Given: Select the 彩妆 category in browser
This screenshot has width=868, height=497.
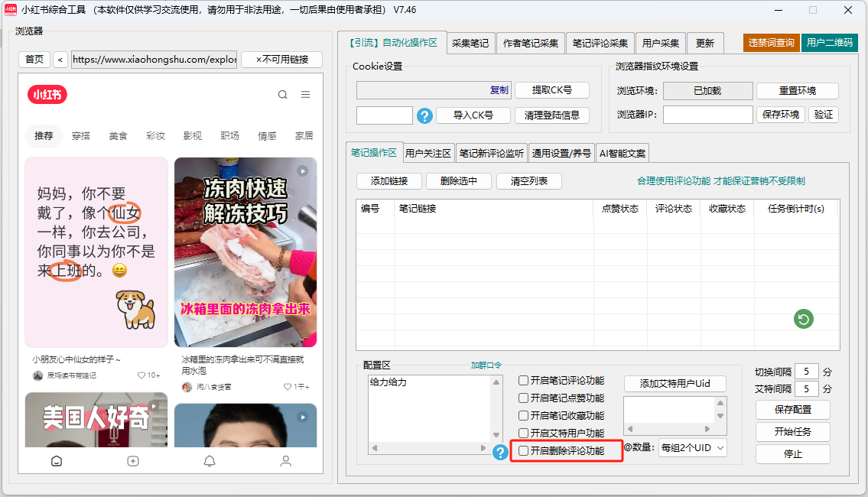Looking at the screenshot, I should pos(155,135).
